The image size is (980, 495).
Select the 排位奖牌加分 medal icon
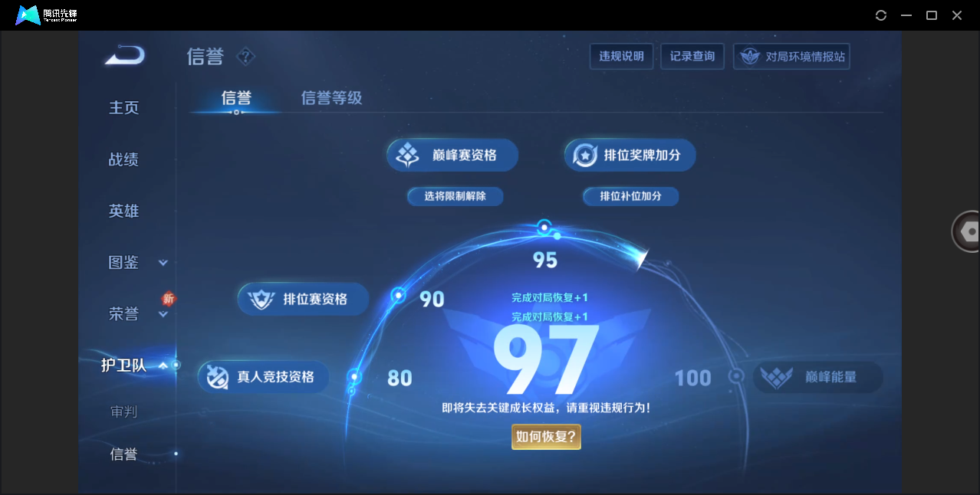[586, 156]
